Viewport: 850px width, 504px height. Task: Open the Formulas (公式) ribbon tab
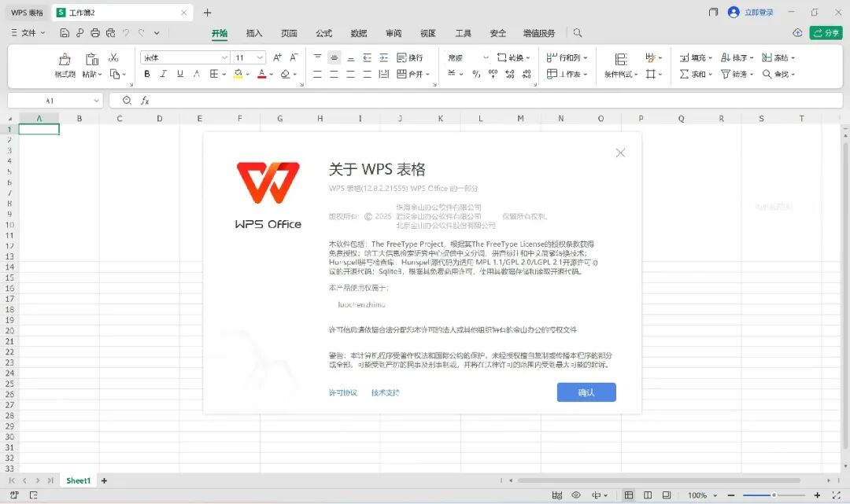click(323, 33)
